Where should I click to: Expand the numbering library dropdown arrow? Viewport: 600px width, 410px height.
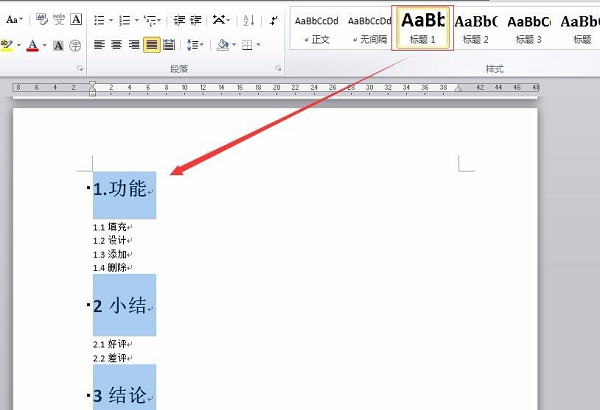click(137, 20)
